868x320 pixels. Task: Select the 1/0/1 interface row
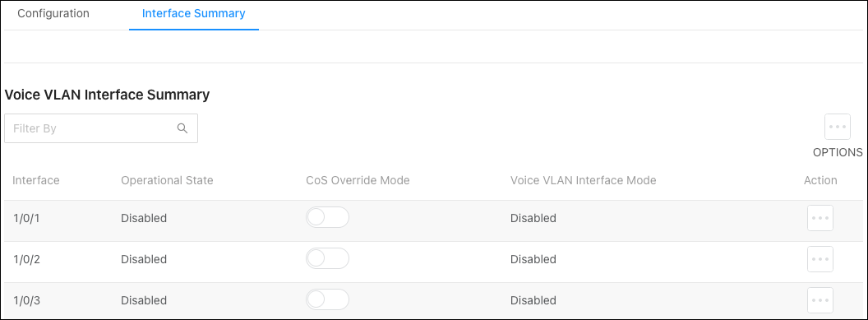[x=434, y=218]
